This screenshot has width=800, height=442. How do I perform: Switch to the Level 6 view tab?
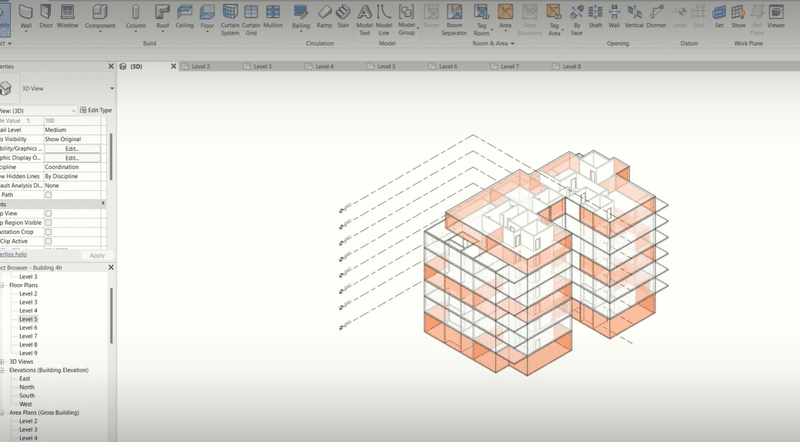coord(448,66)
